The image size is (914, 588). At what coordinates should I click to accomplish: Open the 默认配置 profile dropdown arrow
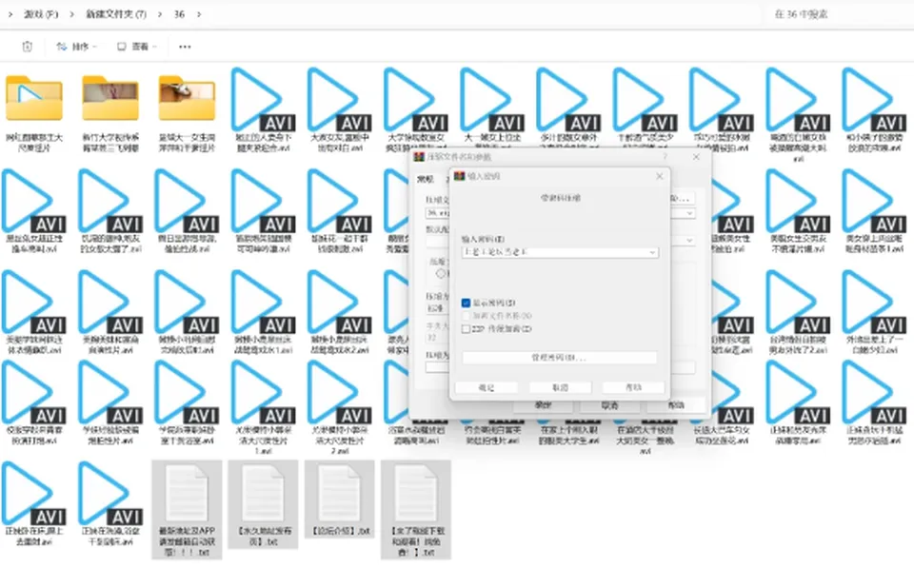[689, 240]
